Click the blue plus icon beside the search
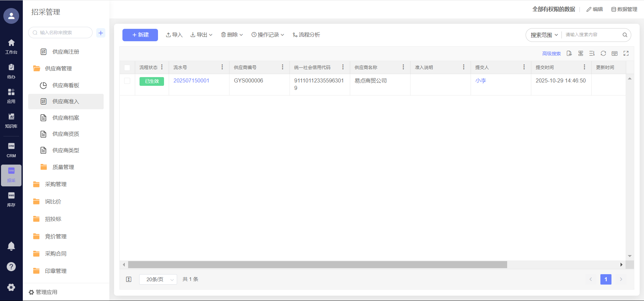The image size is (644, 301). [101, 33]
